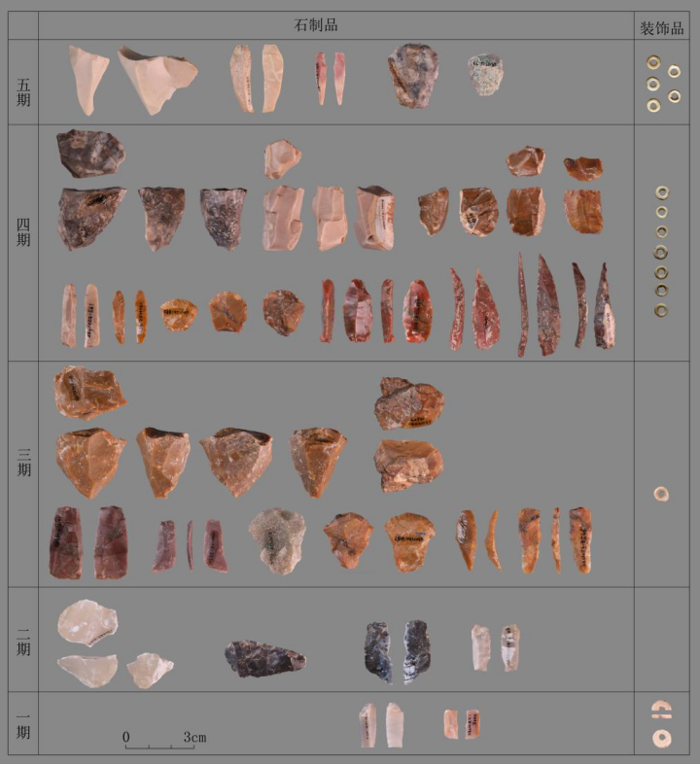Click the complete pink ring in 一期

click(661, 738)
